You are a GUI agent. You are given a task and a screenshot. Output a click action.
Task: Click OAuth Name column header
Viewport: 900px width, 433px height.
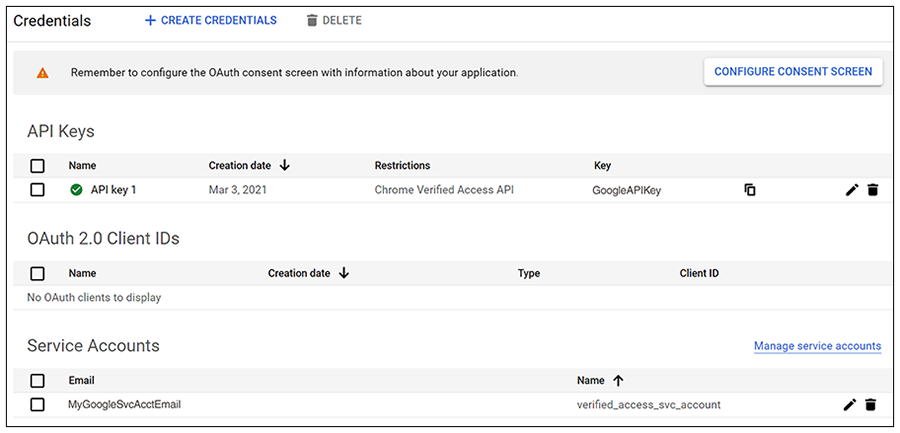(82, 273)
